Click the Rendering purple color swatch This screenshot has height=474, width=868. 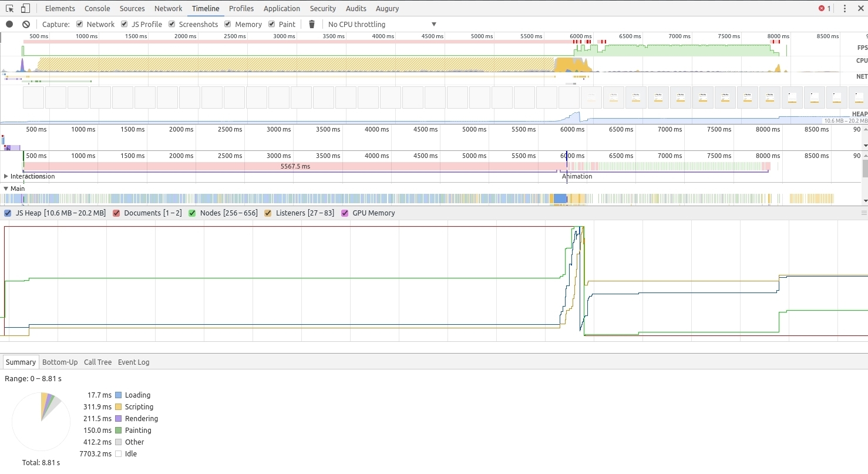(118, 419)
